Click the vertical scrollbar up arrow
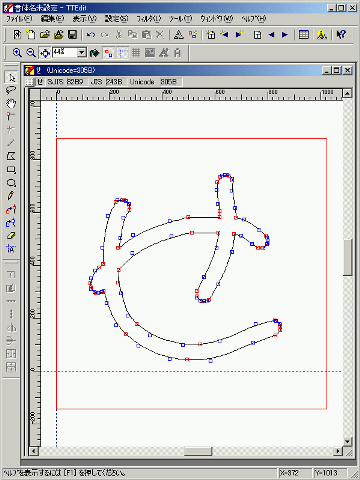The width and height of the screenshot is (360, 480). tap(348, 93)
